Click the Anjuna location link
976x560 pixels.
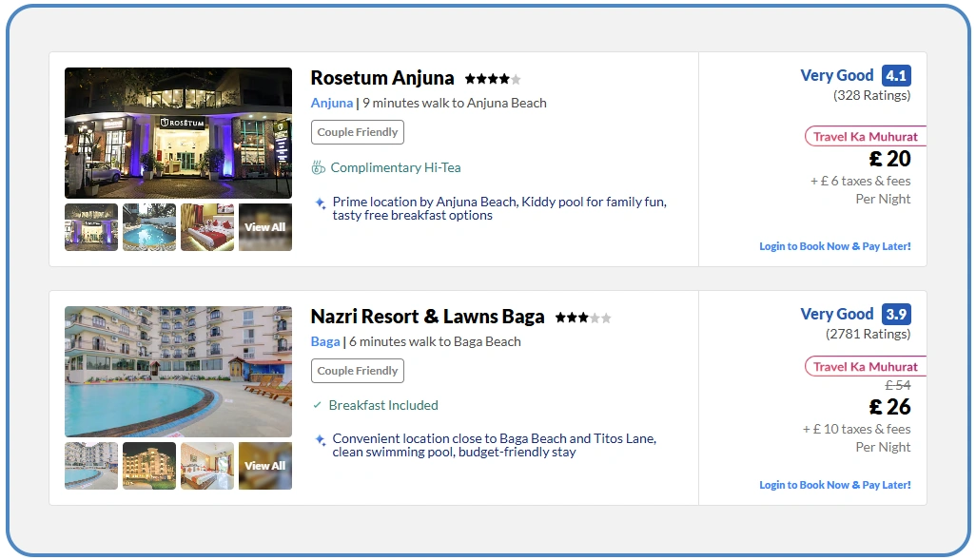pos(331,103)
